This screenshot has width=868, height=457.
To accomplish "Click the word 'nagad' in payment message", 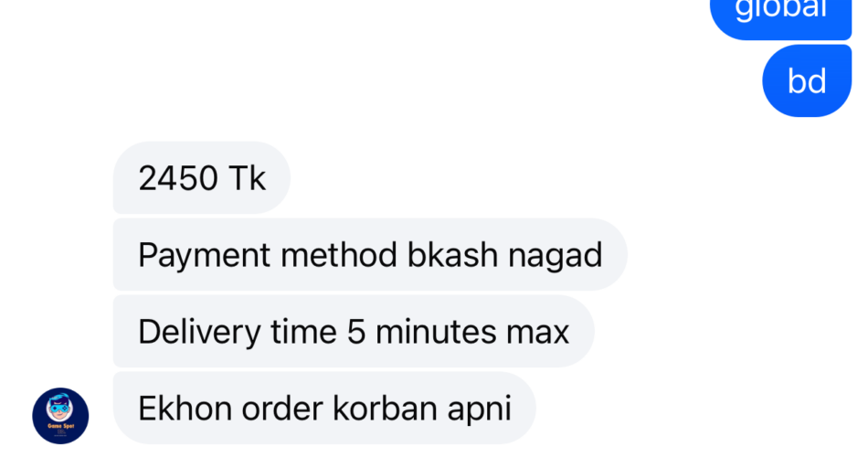I will (556, 257).
